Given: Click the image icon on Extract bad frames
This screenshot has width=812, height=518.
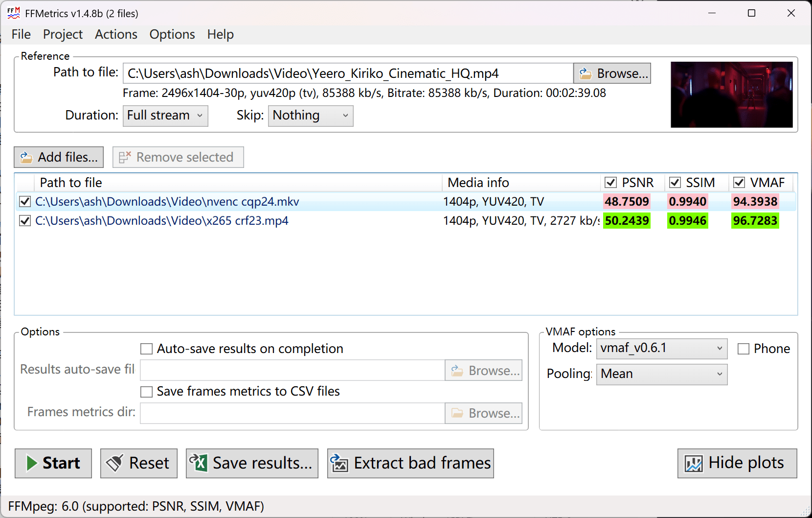Looking at the screenshot, I should coord(339,463).
